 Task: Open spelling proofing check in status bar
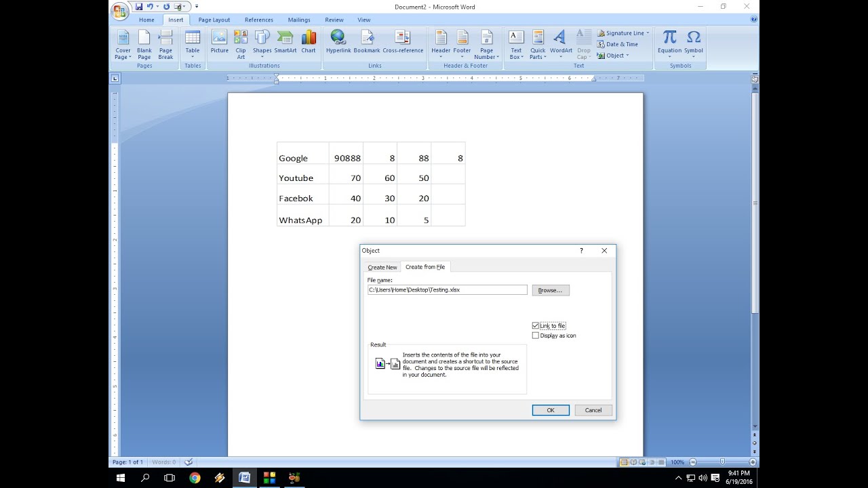click(x=189, y=462)
